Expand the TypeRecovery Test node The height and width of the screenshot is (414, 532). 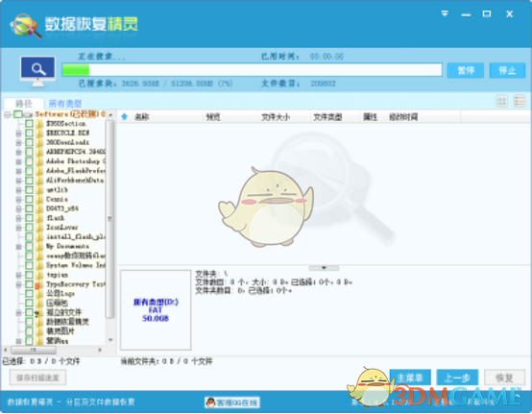18,284
